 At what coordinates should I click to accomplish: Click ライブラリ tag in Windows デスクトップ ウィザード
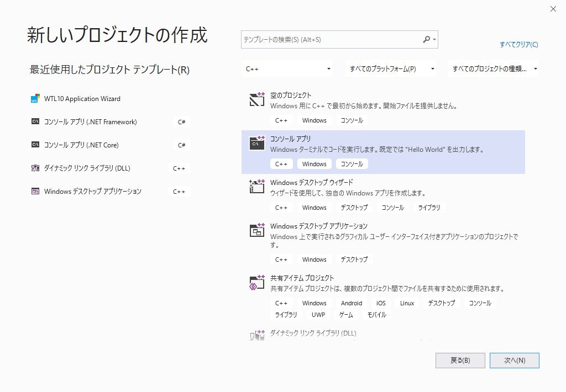coord(429,208)
